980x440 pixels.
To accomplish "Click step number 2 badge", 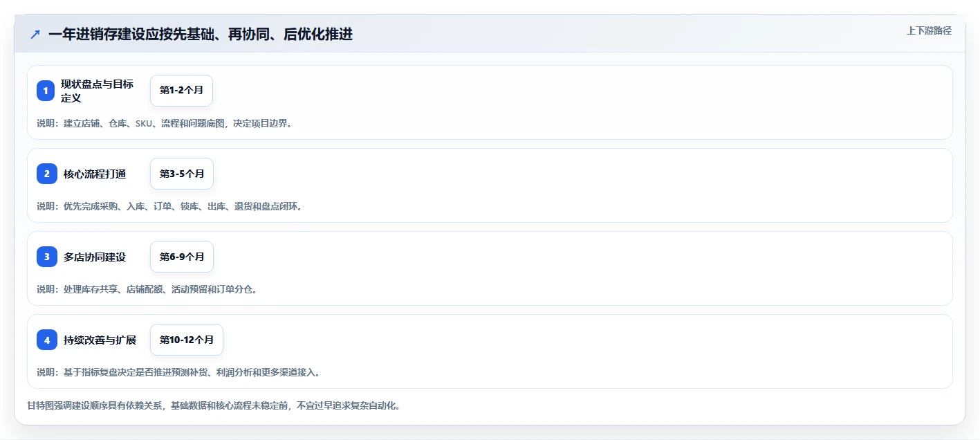I will point(47,174).
